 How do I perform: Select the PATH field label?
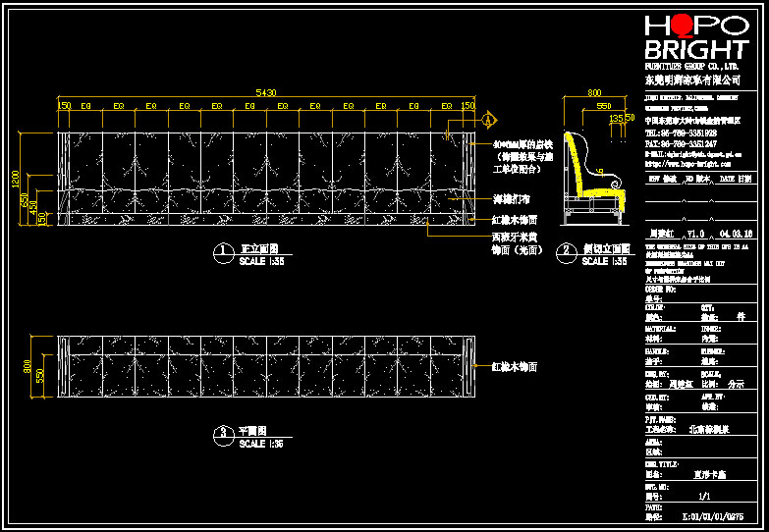653,508
